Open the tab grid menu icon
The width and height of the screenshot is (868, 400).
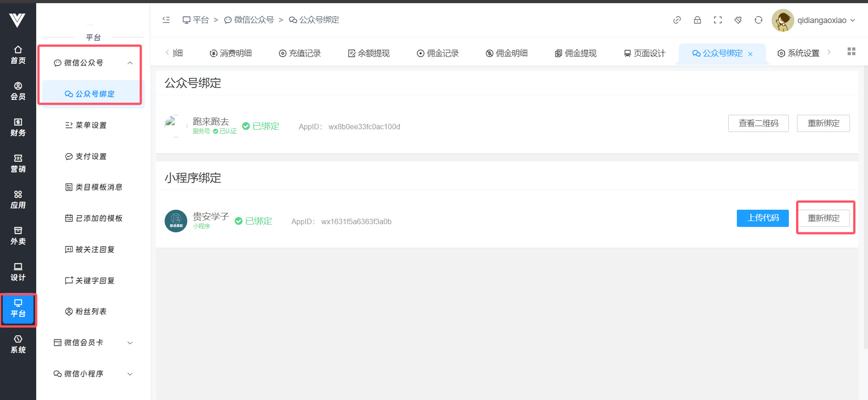click(x=851, y=52)
